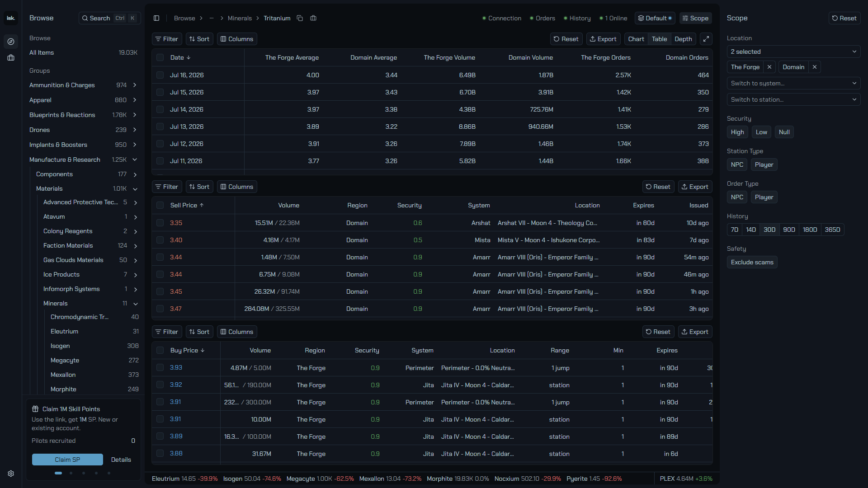This screenshot has height=488, width=868.
Task: Switch to Depth view
Action: (x=683, y=39)
